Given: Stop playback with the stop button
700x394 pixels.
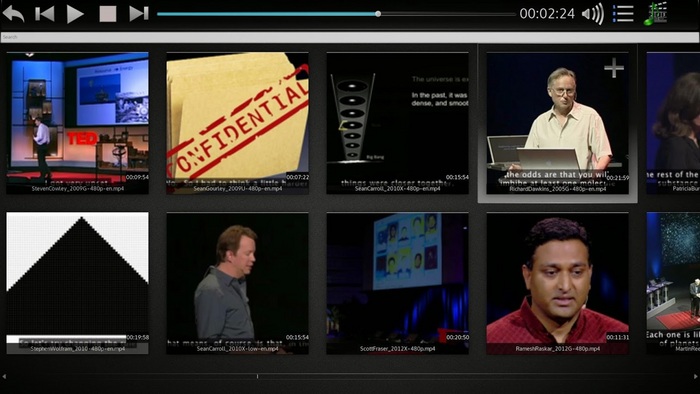Looking at the screenshot, I should (x=108, y=14).
